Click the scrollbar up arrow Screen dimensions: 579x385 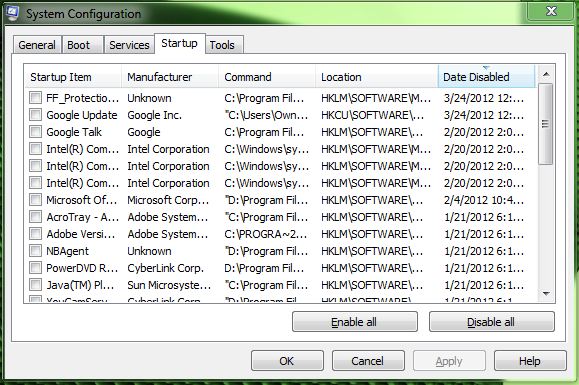point(546,75)
